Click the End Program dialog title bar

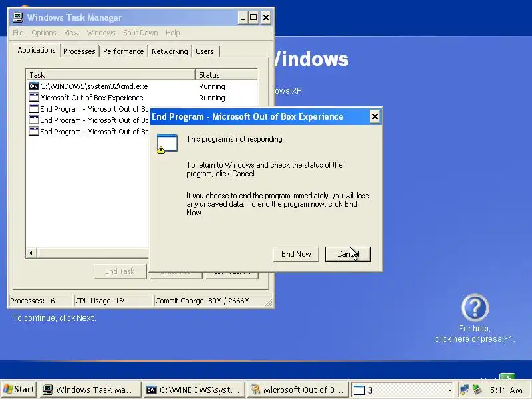(x=260, y=117)
